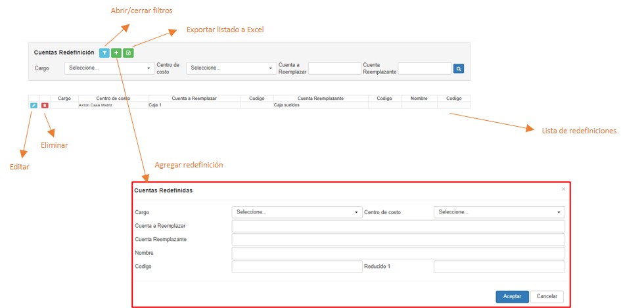The height and width of the screenshot is (308, 644).
Task: Close the Cuentas Redefinidas dialog
Action: (x=563, y=189)
